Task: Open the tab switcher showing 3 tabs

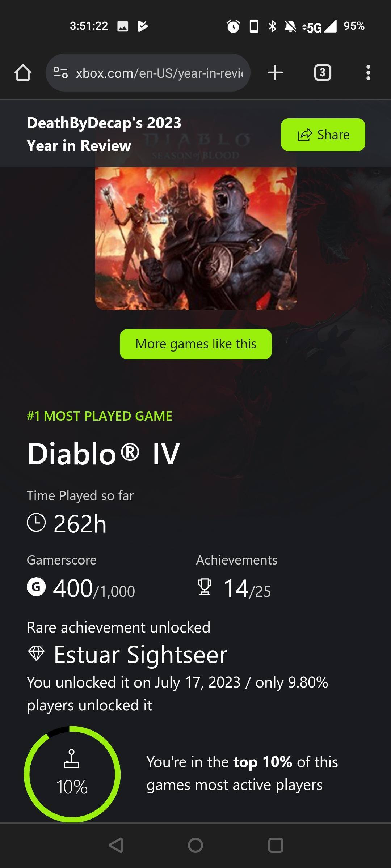Action: (323, 72)
